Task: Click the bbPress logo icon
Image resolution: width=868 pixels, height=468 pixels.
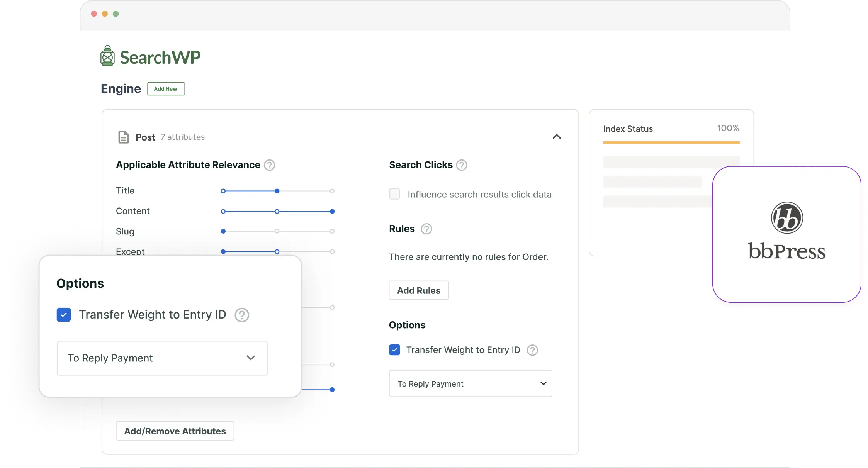Action: [787, 217]
